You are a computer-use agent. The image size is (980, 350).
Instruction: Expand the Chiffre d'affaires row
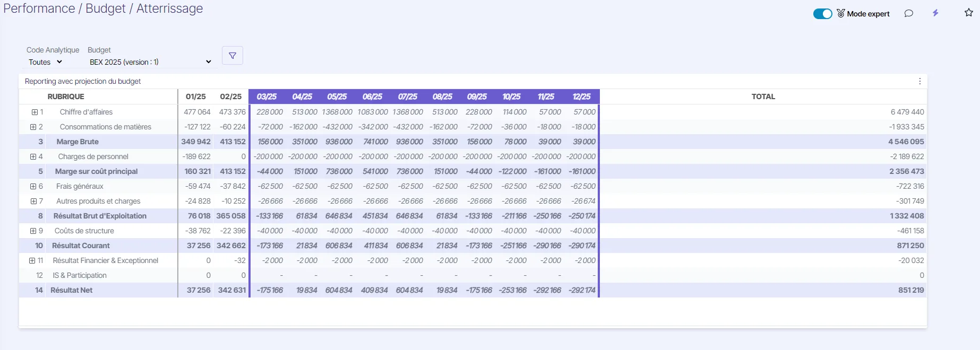(x=35, y=112)
